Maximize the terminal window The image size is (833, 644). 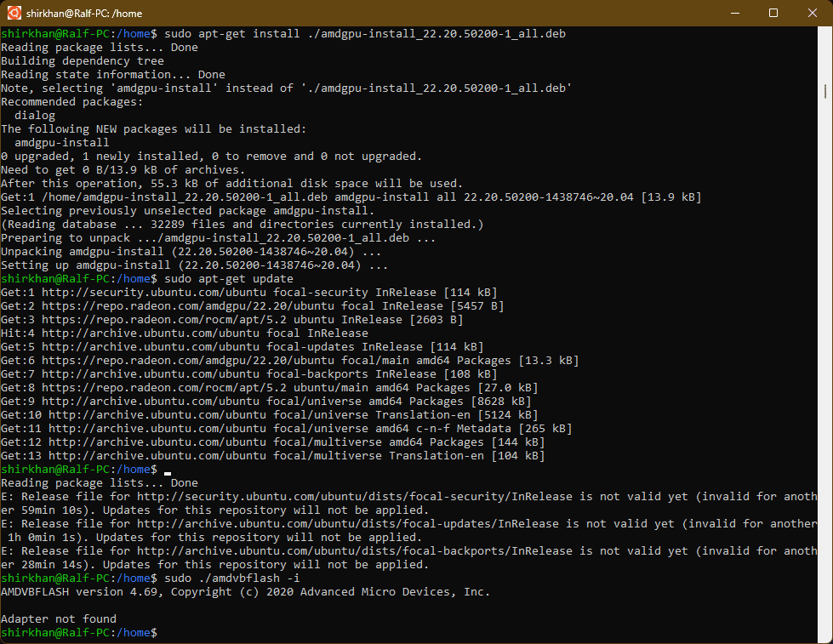(x=773, y=13)
